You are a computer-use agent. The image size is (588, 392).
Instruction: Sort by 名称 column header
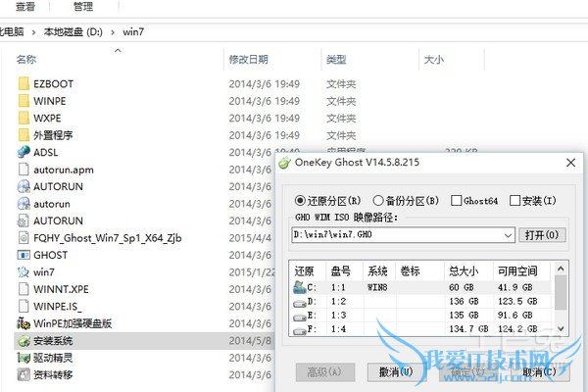click(x=26, y=59)
